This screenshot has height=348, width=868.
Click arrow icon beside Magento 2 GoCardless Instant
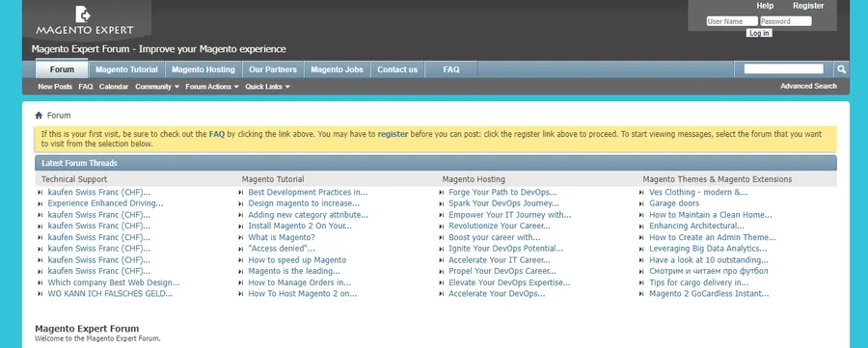point(641,294)
